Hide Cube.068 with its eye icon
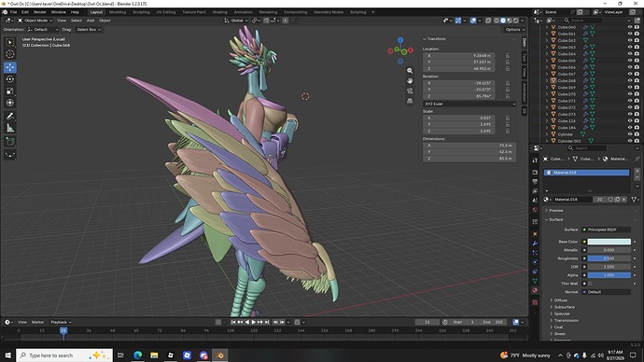 coord(630,80)
